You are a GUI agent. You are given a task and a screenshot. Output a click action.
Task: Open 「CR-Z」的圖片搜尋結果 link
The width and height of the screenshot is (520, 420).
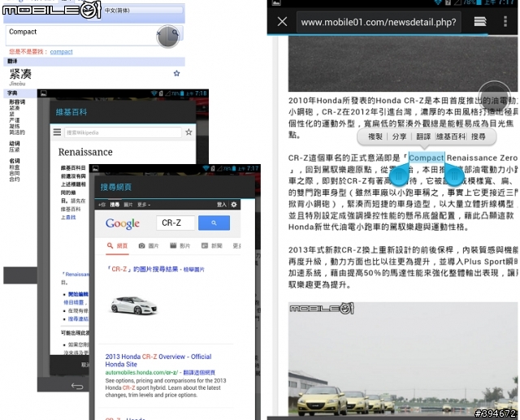[x=142, y=269]
